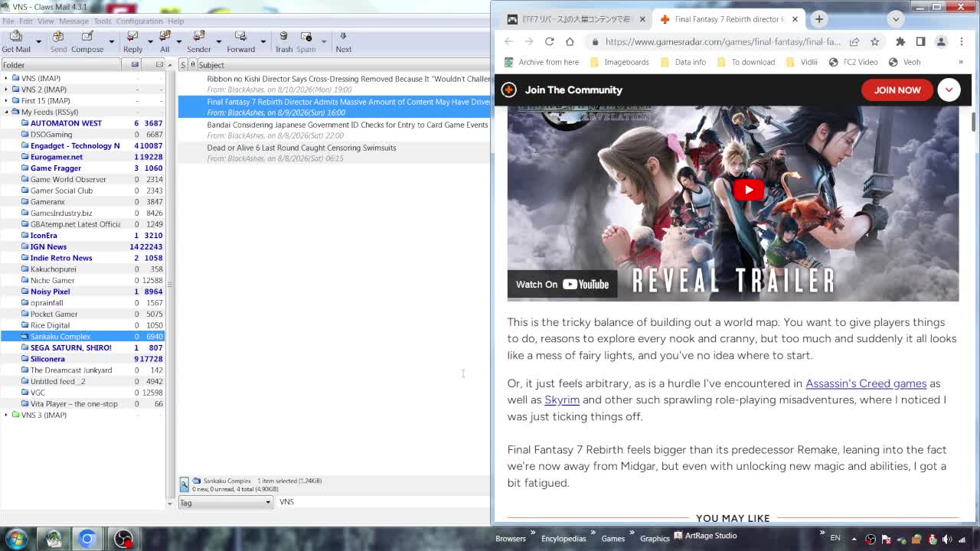
Task: Click the Compose mail icon
Action: [87, 37]
